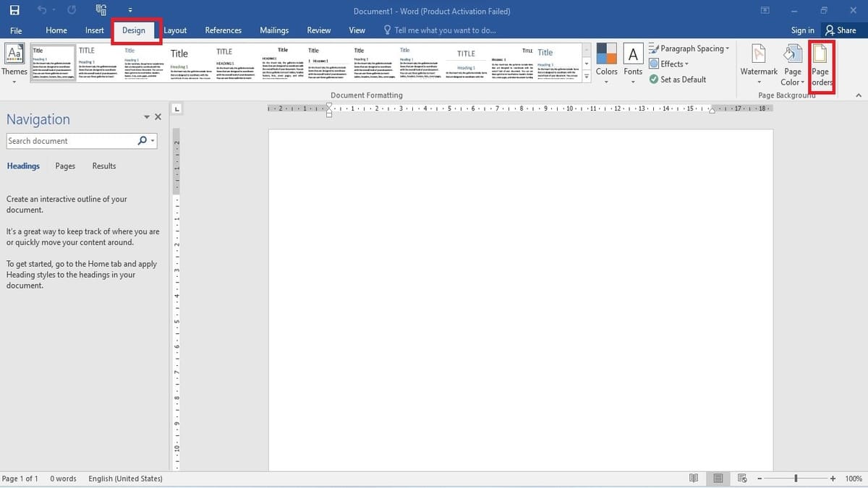Click the Tell me what you want to do box
The height and width of the screenshot is (488, 868).
(x=440, y=30)
